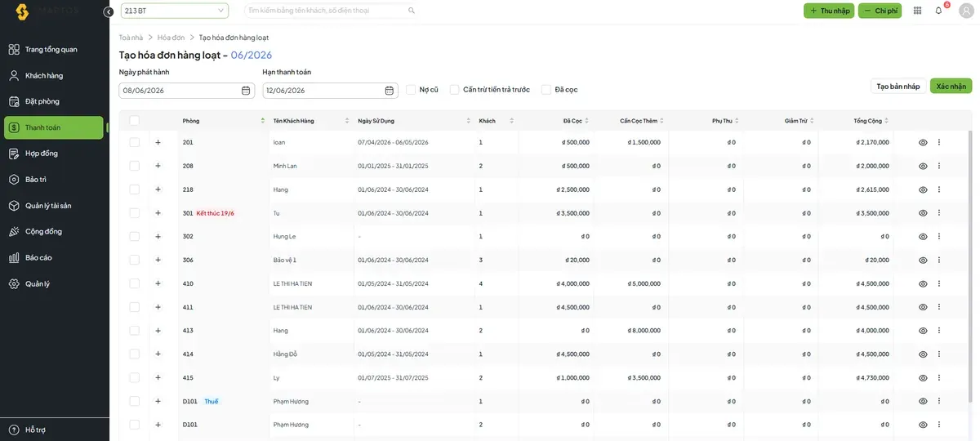This screenshot has height=441, width=980.
Task: Click the eye icon for room 410
Action: coord(923,283)
